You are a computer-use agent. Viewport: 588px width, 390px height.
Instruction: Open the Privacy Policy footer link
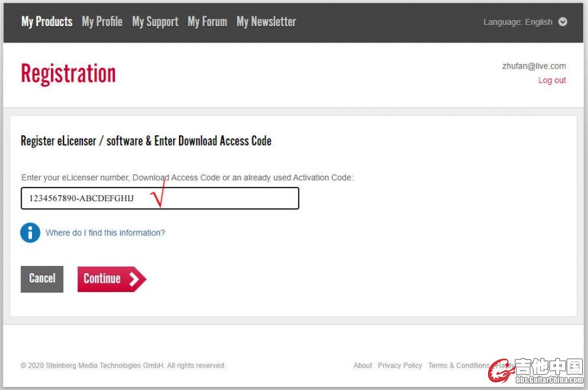[400, 366]
